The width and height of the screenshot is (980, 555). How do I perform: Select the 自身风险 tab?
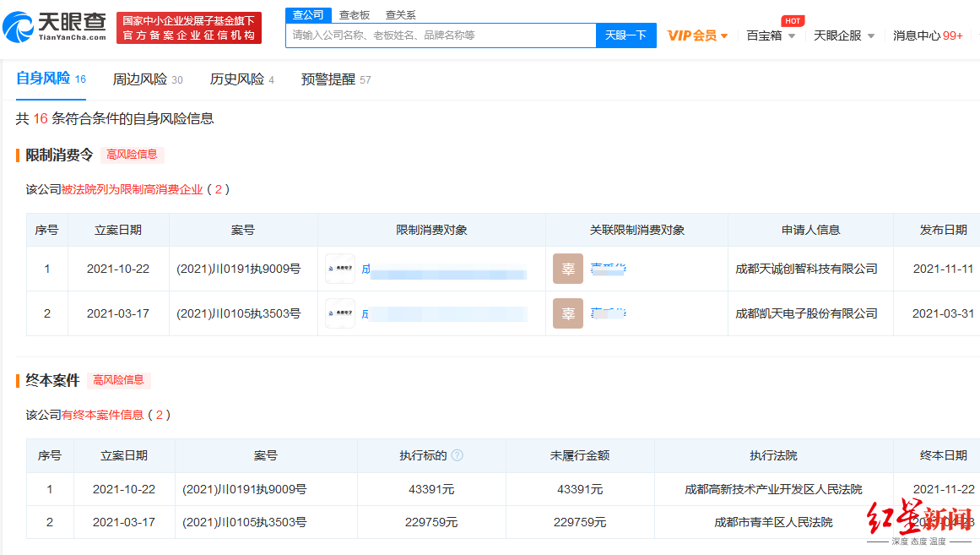(x=51, y=79)
